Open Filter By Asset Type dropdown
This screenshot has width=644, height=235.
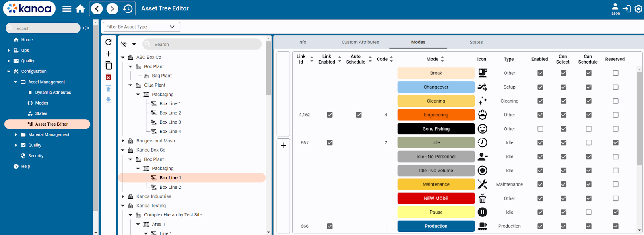tap(141, 27)
